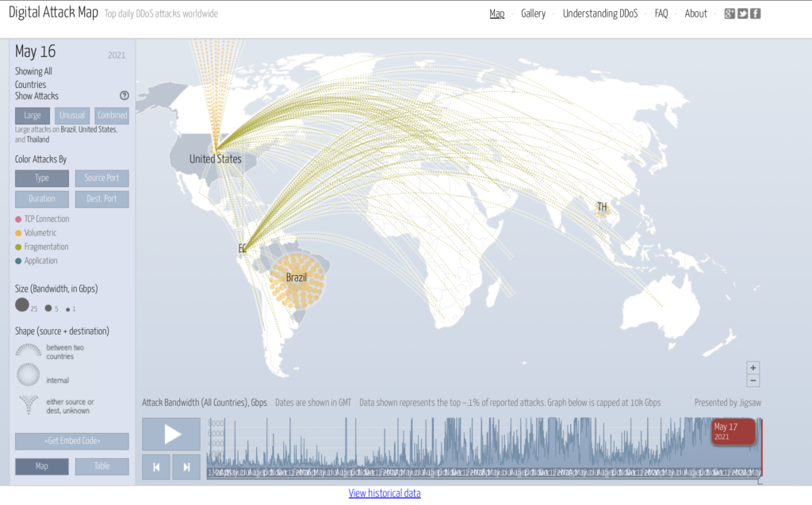Toggle the Combined attacks filter
This screenshot has height=505, width=812.
[112, 116]
